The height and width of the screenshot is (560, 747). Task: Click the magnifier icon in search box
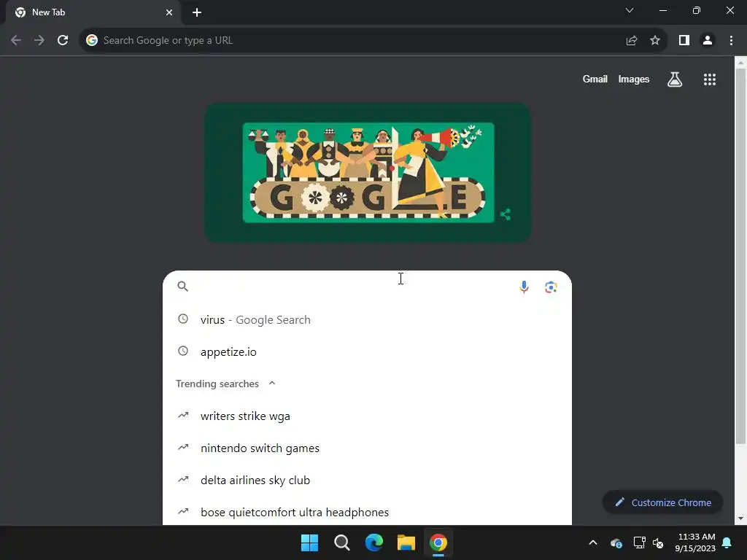(183, 286)
